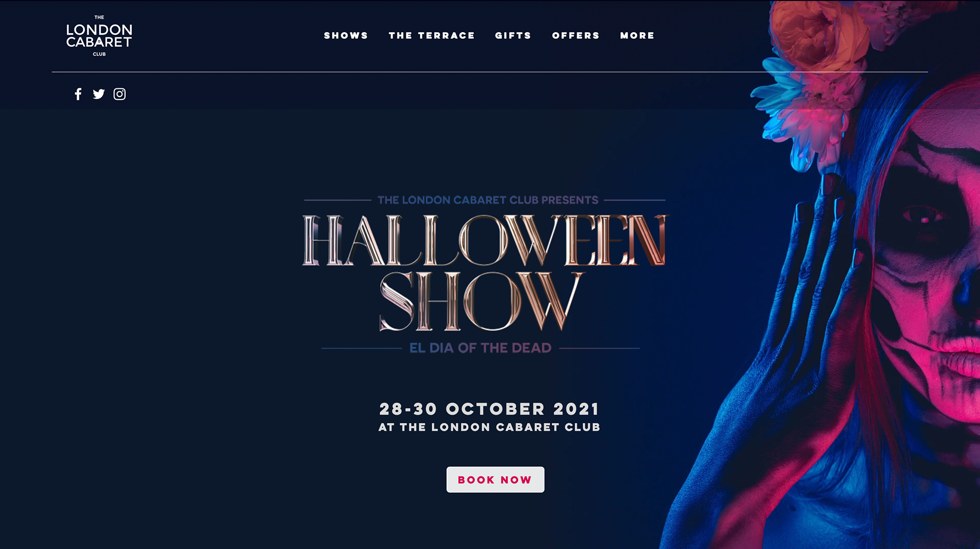Open the Twitter bird icon

[99, 94]
